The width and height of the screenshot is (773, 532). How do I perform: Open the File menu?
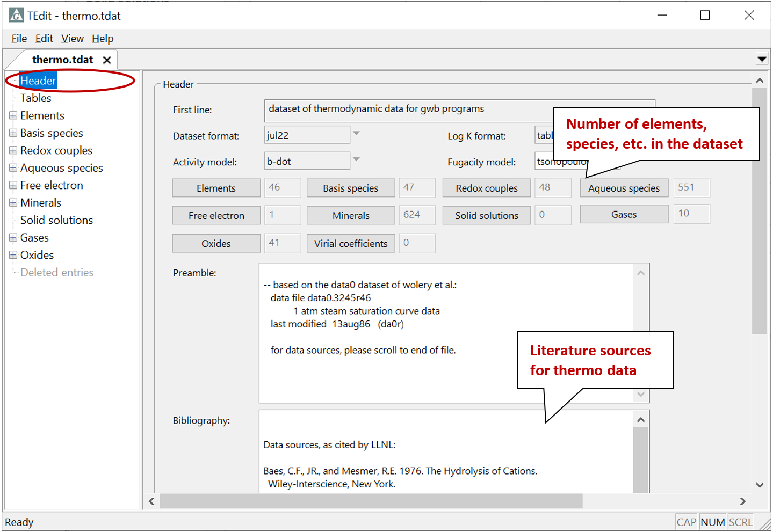pyautogui.click(x=19, y=39)
